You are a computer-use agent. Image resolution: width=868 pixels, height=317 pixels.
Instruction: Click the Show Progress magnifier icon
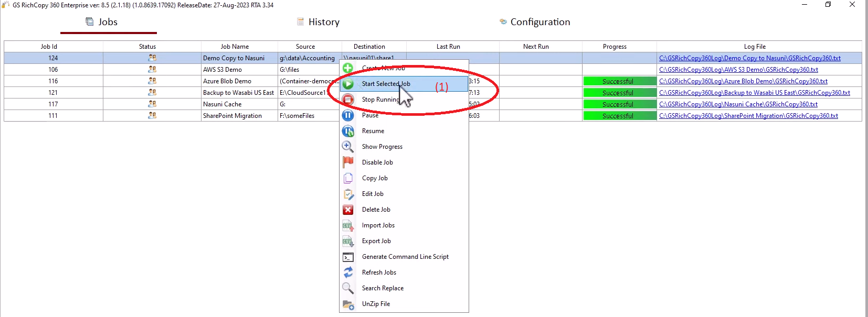click(x=348, y=147)
